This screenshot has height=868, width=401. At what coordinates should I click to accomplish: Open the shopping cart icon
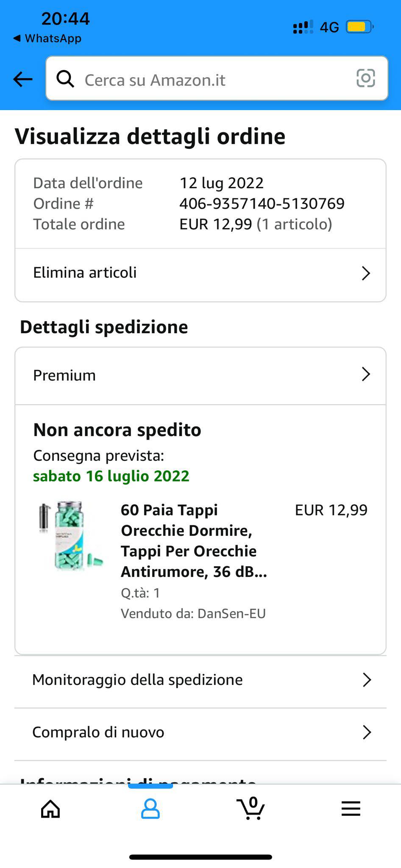tap(251, 808)
